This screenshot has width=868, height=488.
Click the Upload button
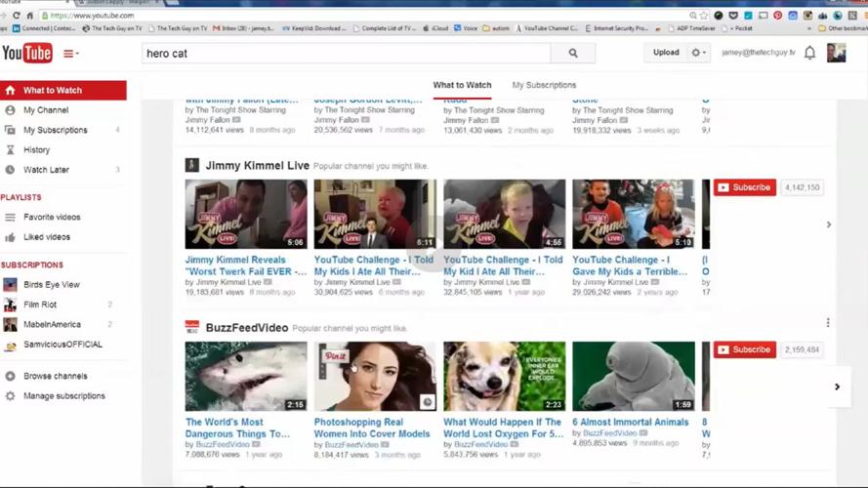[x=665, y=53]
